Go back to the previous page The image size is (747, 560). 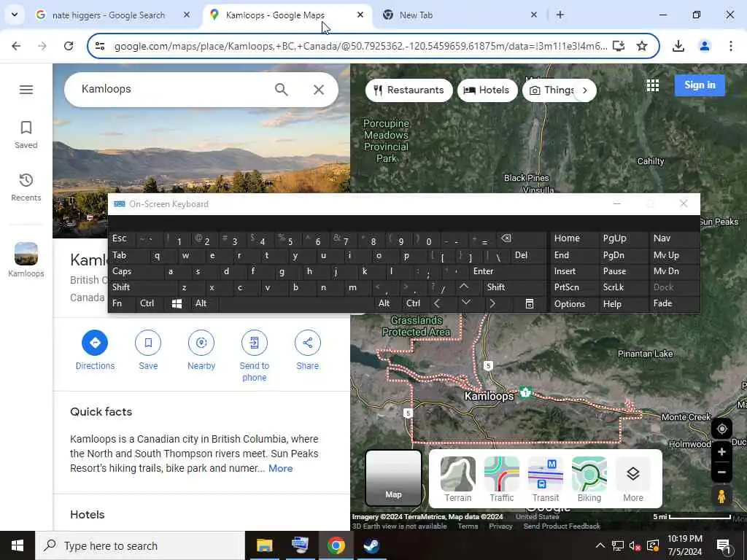click(16, 46)
